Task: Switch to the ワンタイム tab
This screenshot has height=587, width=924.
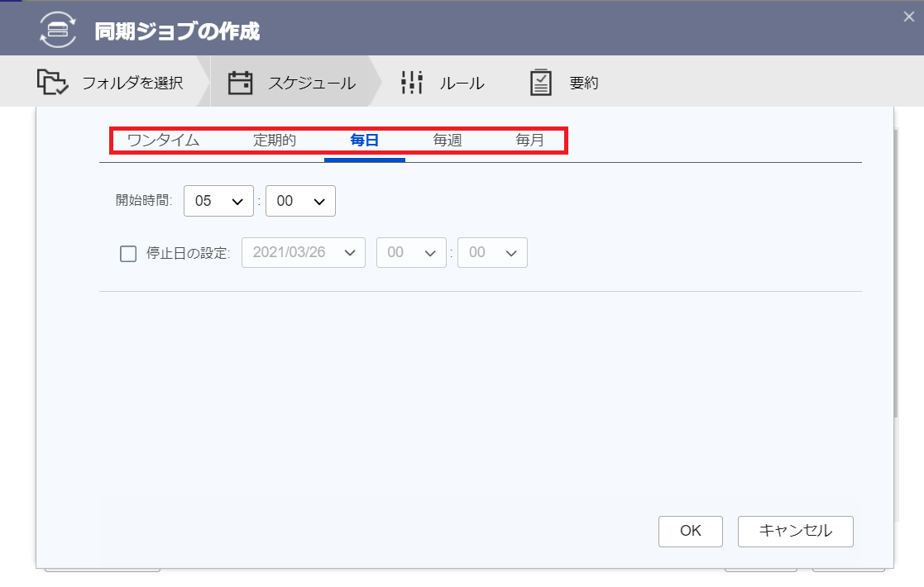Action: 163,140
